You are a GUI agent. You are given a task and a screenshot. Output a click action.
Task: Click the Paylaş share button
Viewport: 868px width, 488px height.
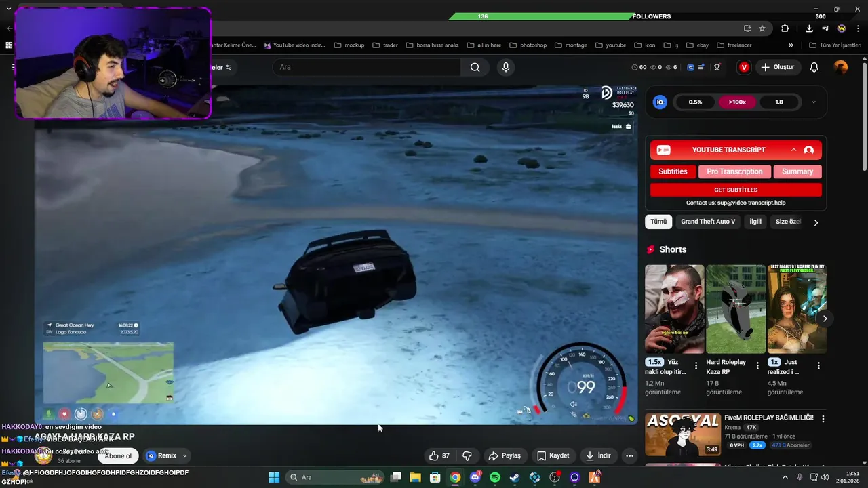505,455
